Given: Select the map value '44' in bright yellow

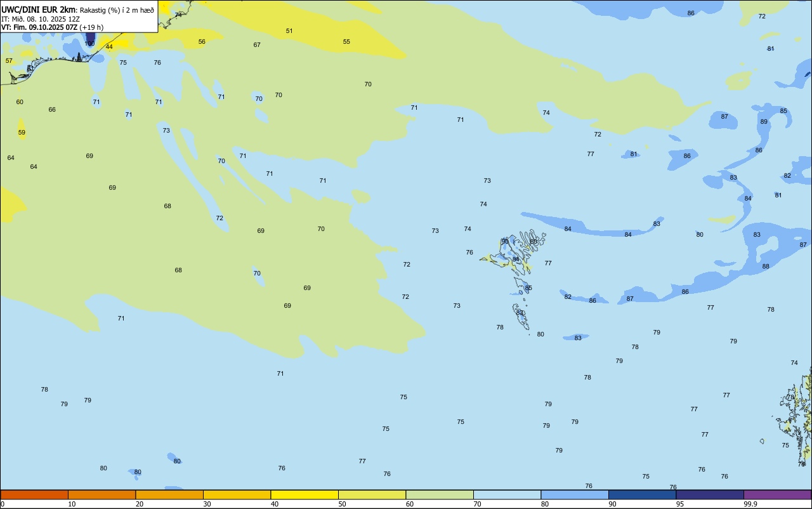Looking at the screenshot, I should [x=109, y=46].
